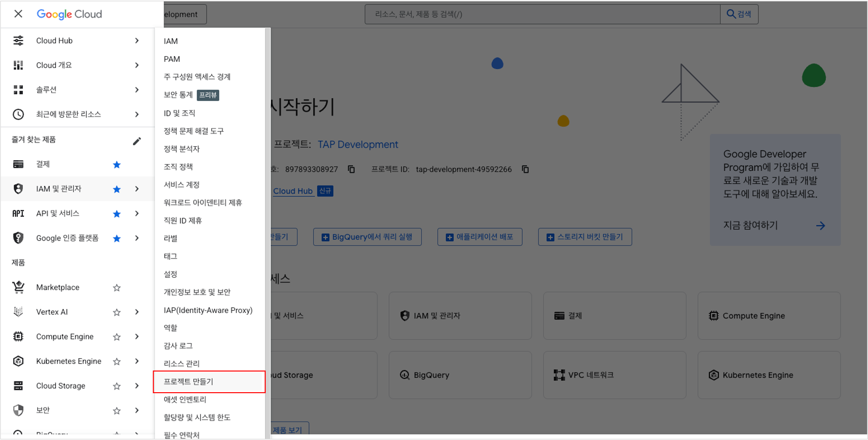Star Compute Engine as a favorite
868x440 pixels.
coord(117,336)
